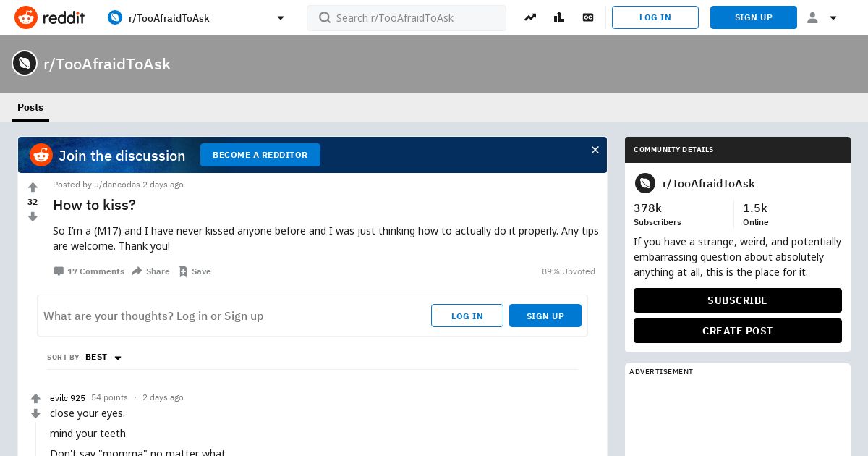
Task: Click the LOG IN button in header
Action: pyautogui.click(x=655, y=17)
